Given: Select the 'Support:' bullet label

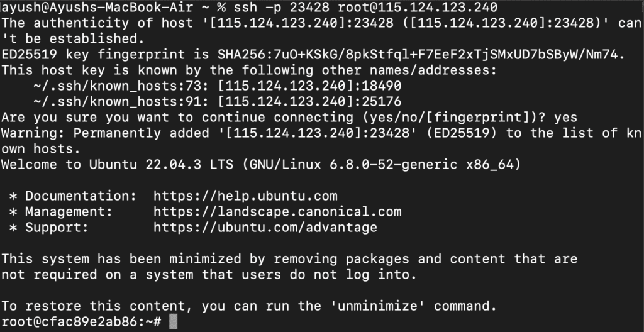Looking at the screenshot, I should tap(57, 227).
